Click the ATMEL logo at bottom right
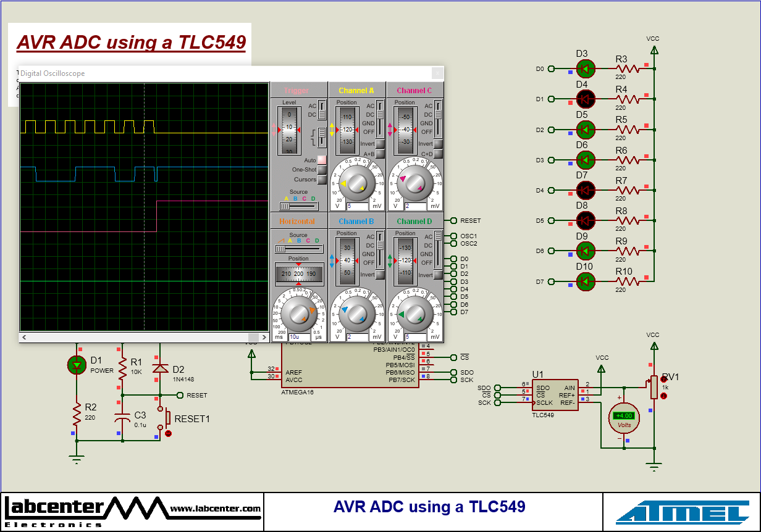 [x=681, y=512]
